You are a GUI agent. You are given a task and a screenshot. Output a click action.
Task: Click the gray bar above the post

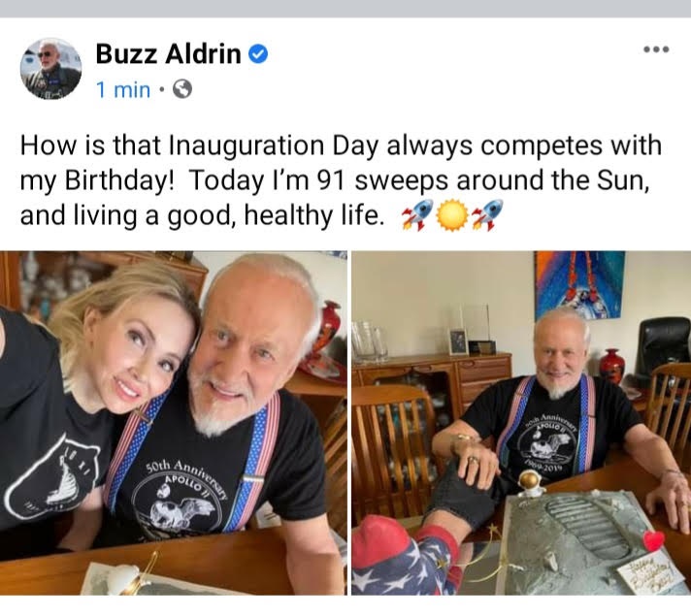pos(345,9)
